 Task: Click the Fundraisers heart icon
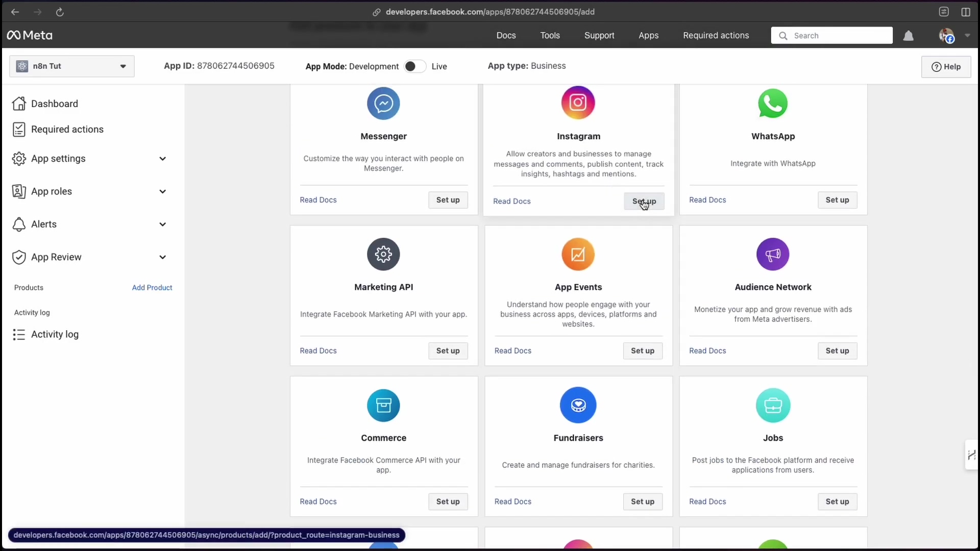pyautogui.click(x=578, y=405)
